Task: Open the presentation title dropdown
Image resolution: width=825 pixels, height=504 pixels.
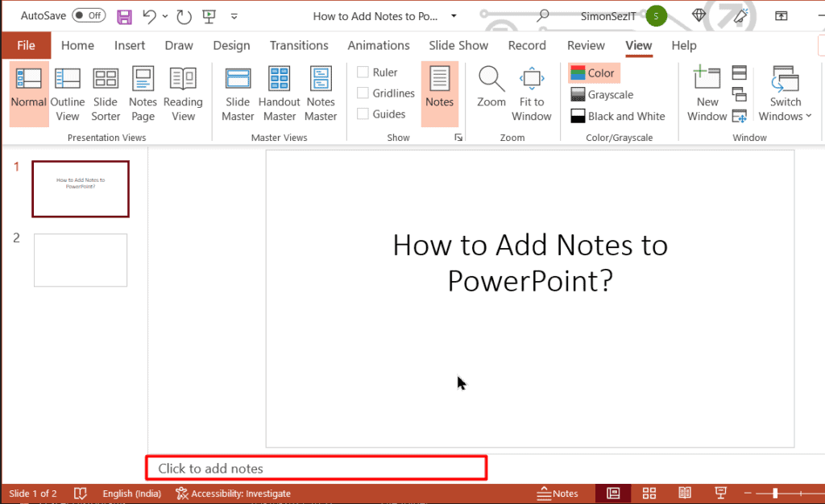Action: [x=454, y=16]
